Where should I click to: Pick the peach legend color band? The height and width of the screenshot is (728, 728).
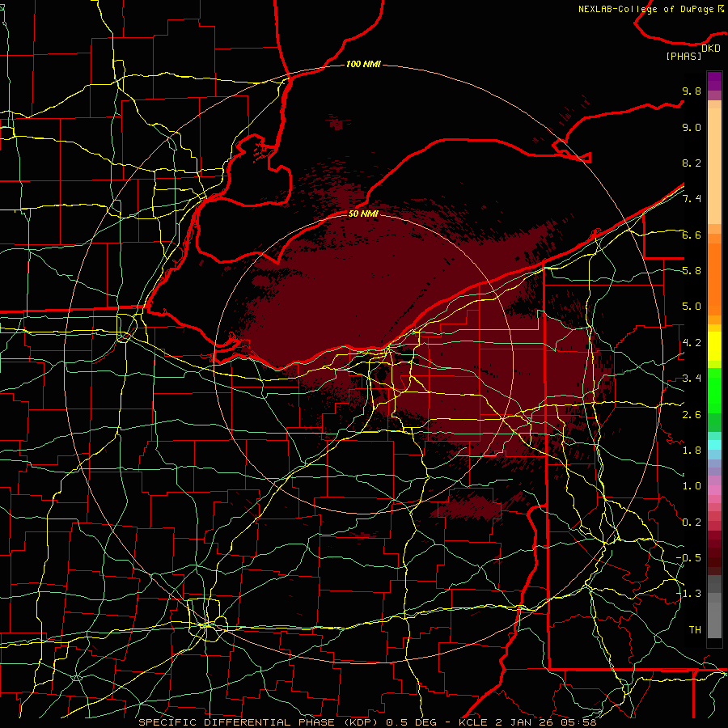coord(714,167)
